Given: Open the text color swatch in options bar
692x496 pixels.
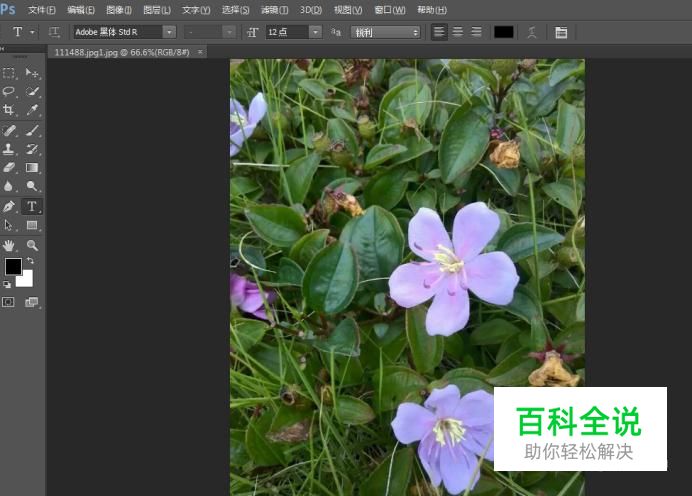Looking at the screenshot, I should click(x=504, y=32).
